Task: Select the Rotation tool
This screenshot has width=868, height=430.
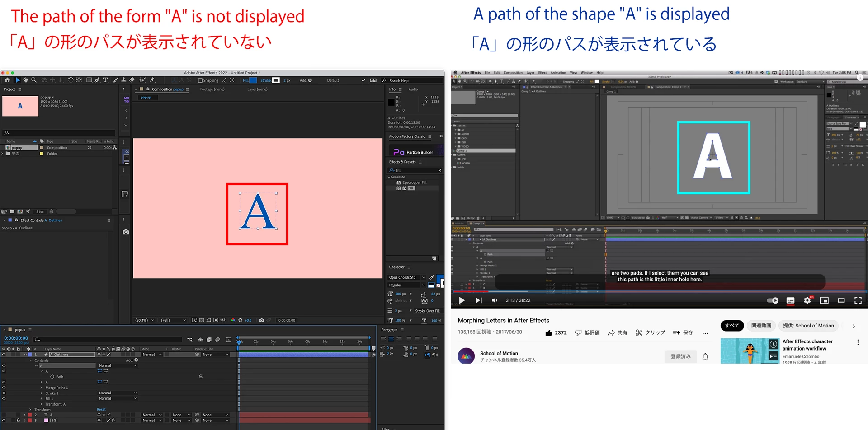Action: click(x=71, y=80)
